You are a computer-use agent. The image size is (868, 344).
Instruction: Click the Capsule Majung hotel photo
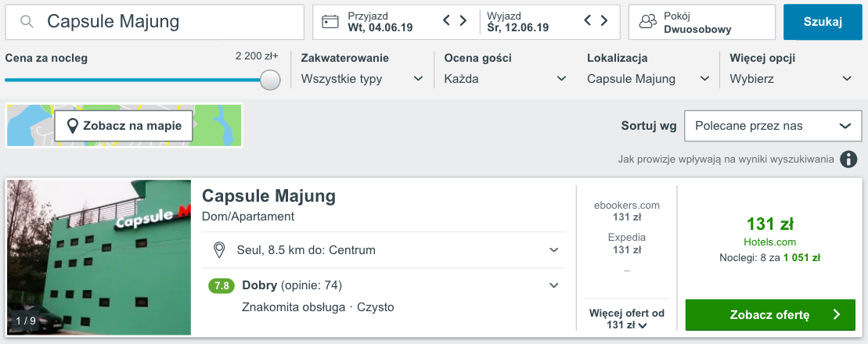pos(99,257)
